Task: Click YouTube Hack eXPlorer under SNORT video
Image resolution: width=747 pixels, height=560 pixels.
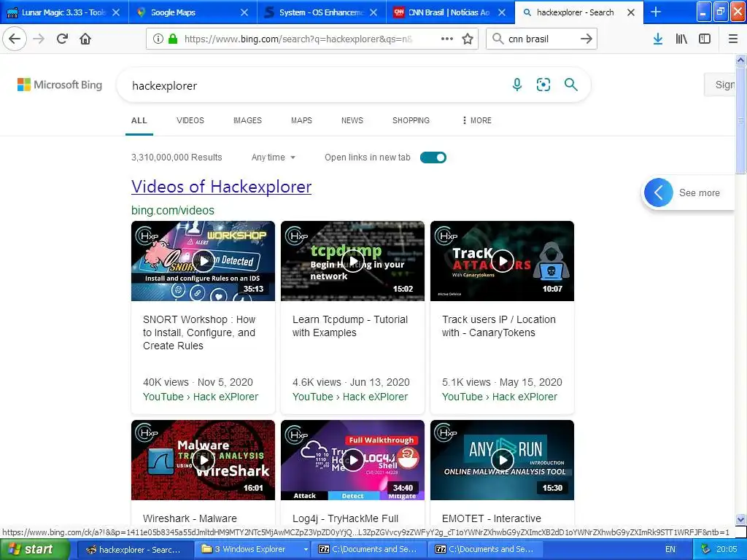Action: pos(201,397)
